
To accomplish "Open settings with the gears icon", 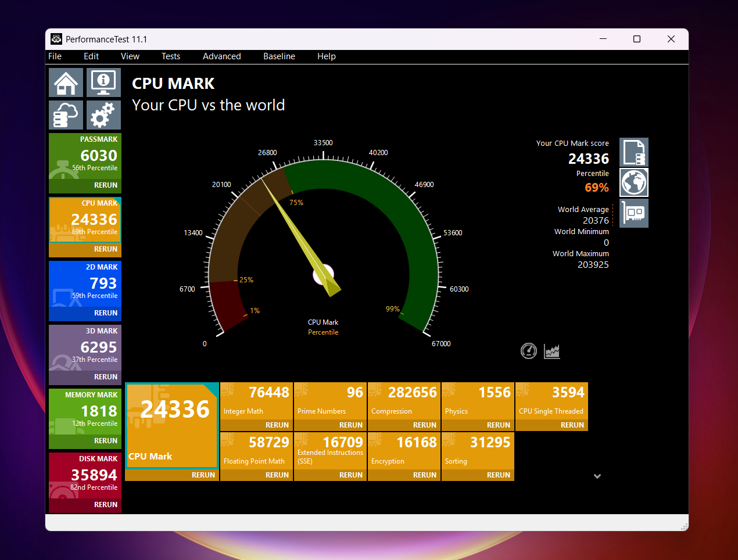I will point(103,114).
